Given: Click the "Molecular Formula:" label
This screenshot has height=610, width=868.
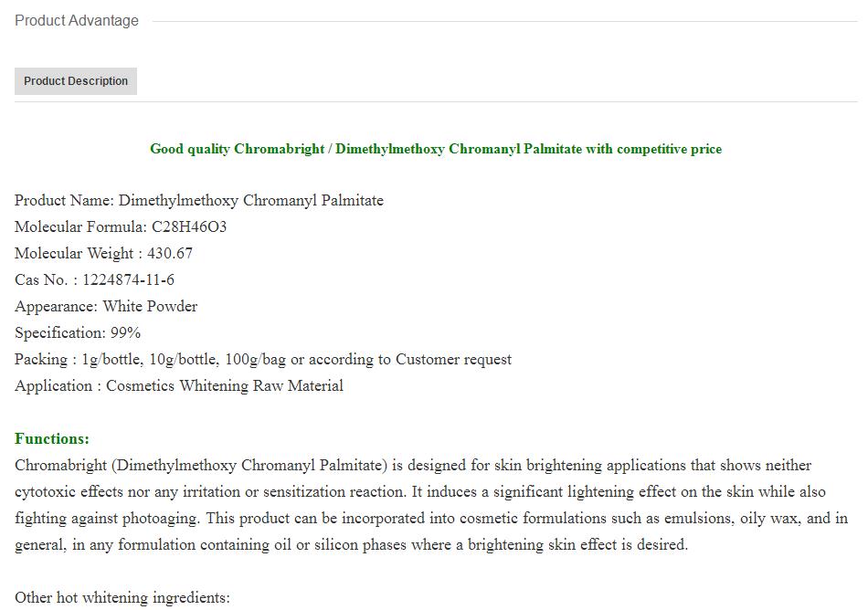Looking at the screenshot, I should pyautogui.click(x=80, y=227).
